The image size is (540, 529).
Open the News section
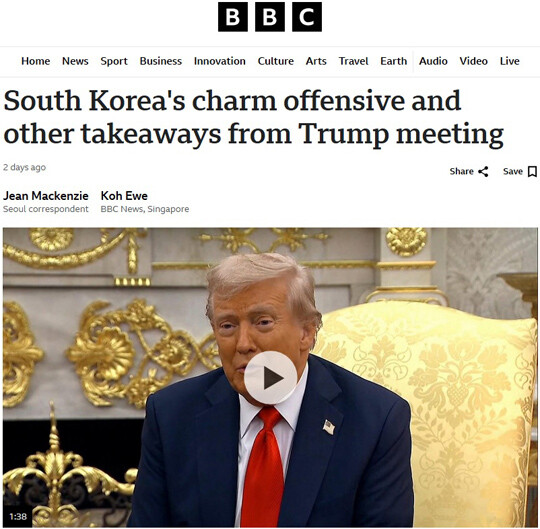[x=75, y=61]
